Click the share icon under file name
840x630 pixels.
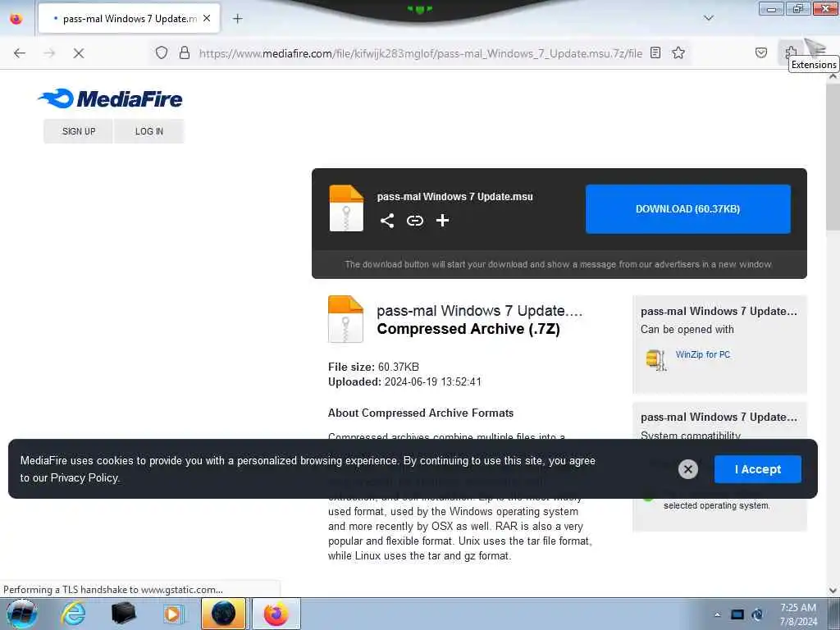click(x=387, y=220)
